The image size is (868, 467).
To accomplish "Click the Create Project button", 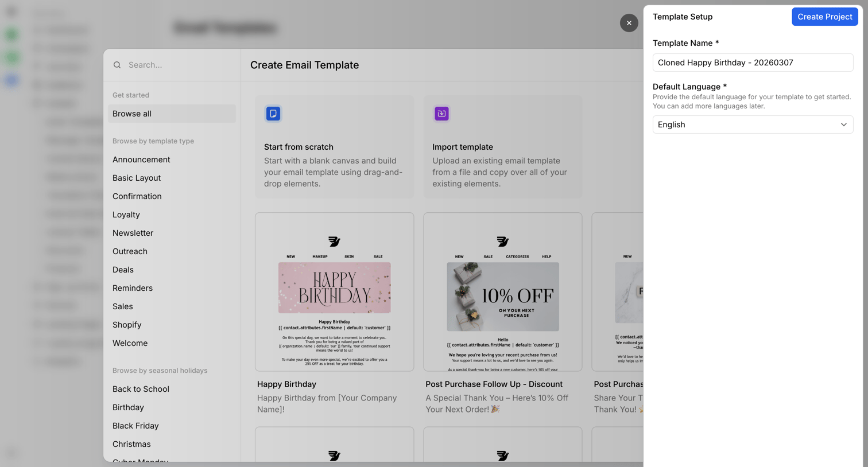I will (x=824, y=17).
